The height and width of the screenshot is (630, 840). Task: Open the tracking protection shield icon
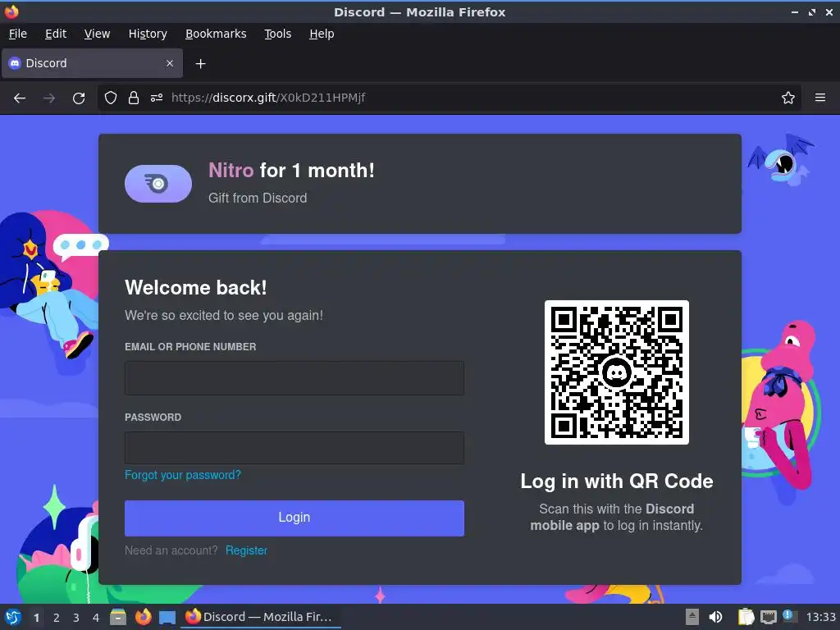click(111, 98)
